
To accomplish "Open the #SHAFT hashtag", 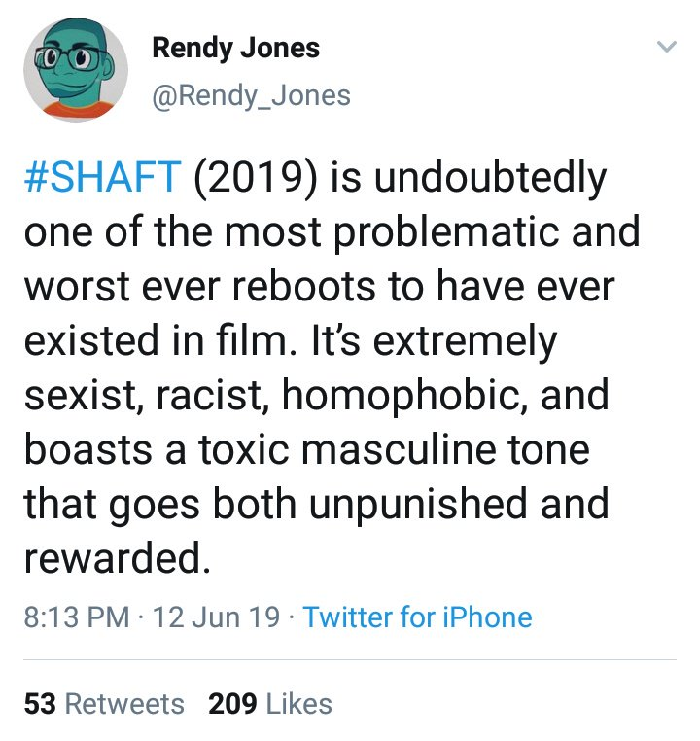I will (102, 179).
